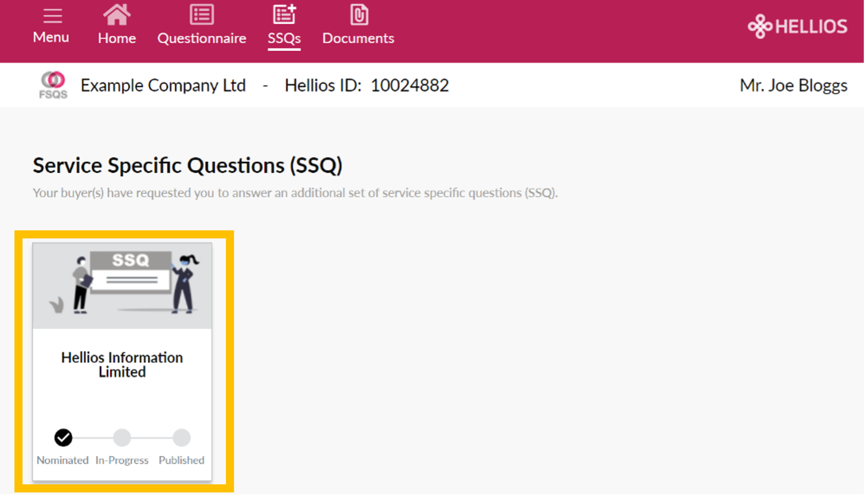Open the SSQ card illustration thumbnail
The width and height of the screenshot is (868, 497).
click(x=122, y=286)
